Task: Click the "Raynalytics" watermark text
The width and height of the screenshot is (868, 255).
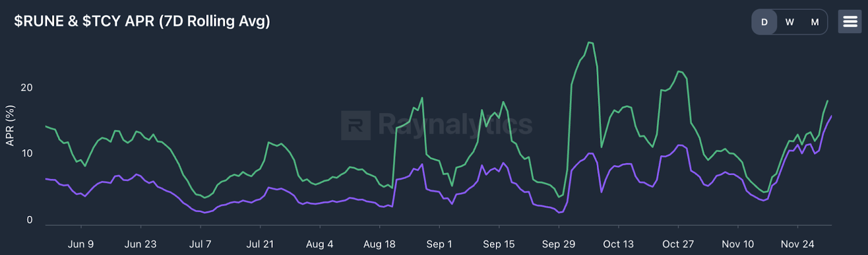Action: pyautogui.click(x=455, y=124)
